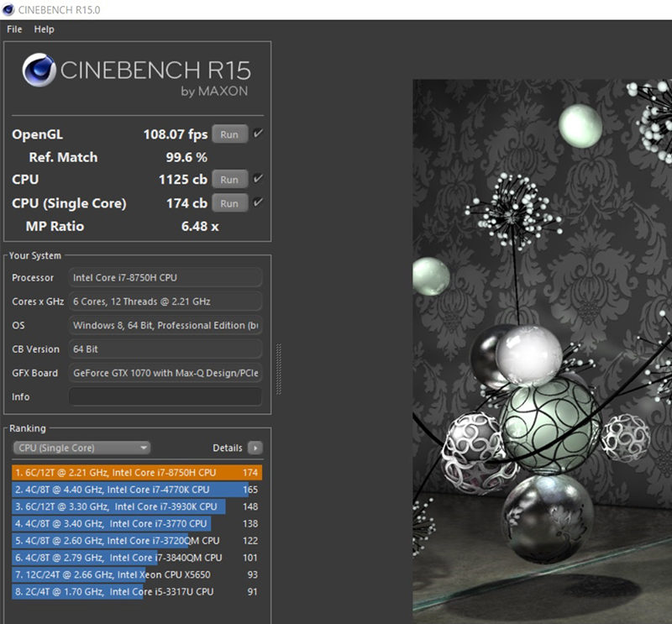Click the OS field showing Windows 8
Image resolution: width=672 pixels, height=624 pixels.
(x=165, y=325)
